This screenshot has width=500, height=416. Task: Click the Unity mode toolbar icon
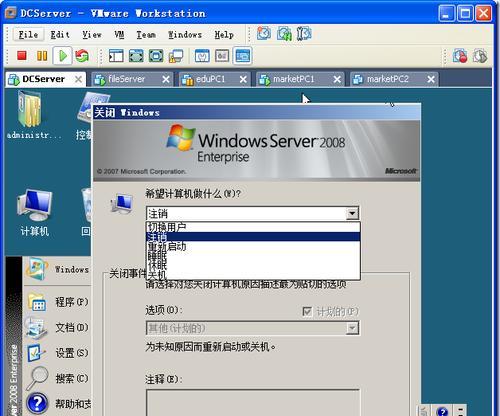point(176,56)
